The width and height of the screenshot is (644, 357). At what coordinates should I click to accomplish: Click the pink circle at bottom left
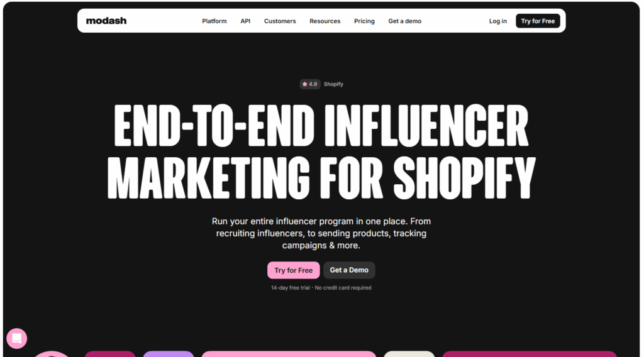tap(52, 354)
